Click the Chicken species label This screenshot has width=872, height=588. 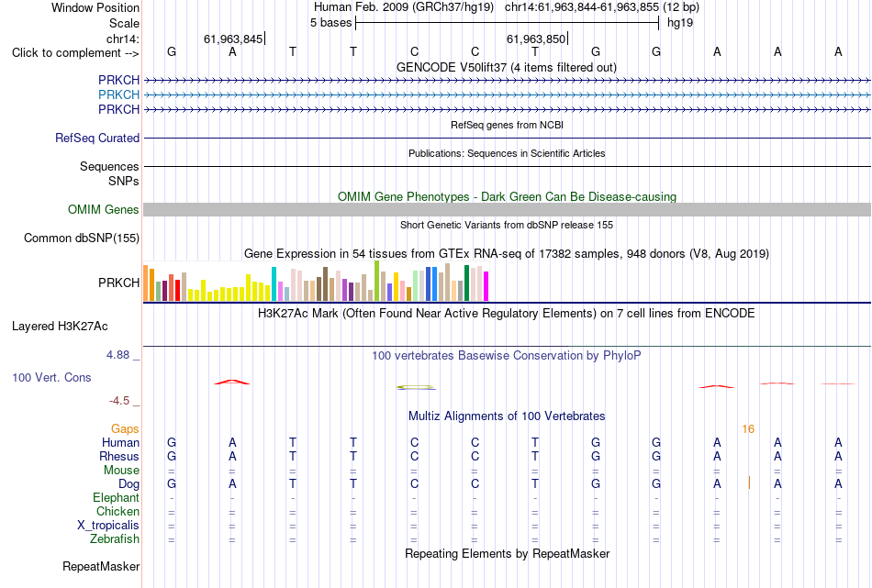click(x=117, y=511)
